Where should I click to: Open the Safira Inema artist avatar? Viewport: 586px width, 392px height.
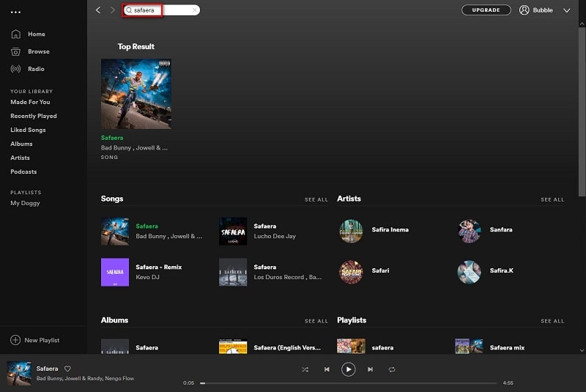click(351, 232)
